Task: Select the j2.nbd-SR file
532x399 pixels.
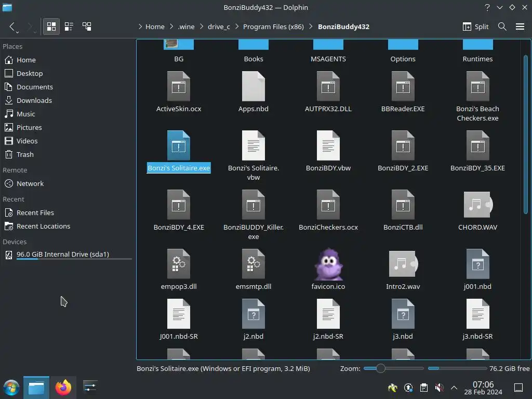Action: (328, 320)
